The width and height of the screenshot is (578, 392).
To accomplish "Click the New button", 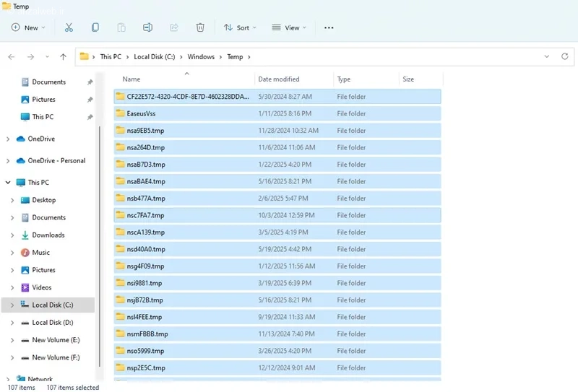I will (x=28, y=27).
